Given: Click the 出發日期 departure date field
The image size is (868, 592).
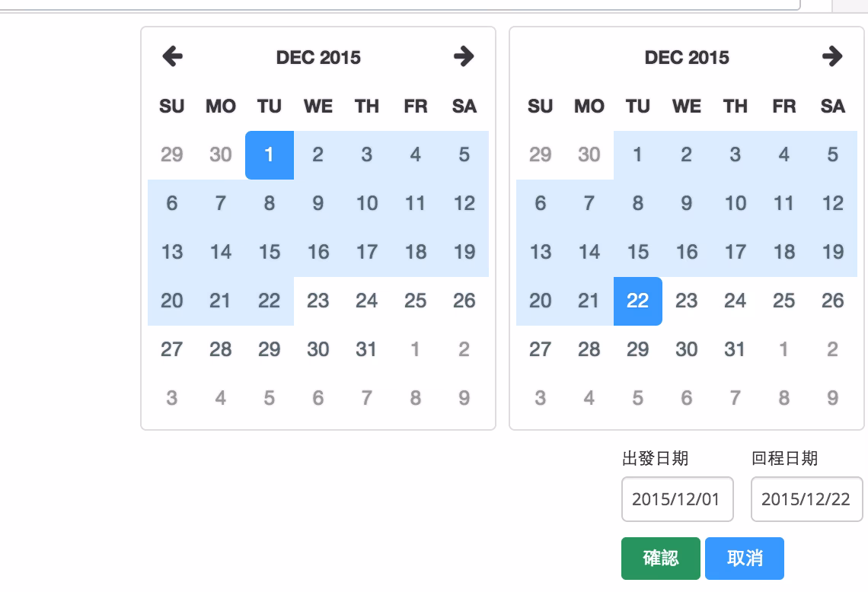Looking at the screenshot, I should tap(677, 499).
